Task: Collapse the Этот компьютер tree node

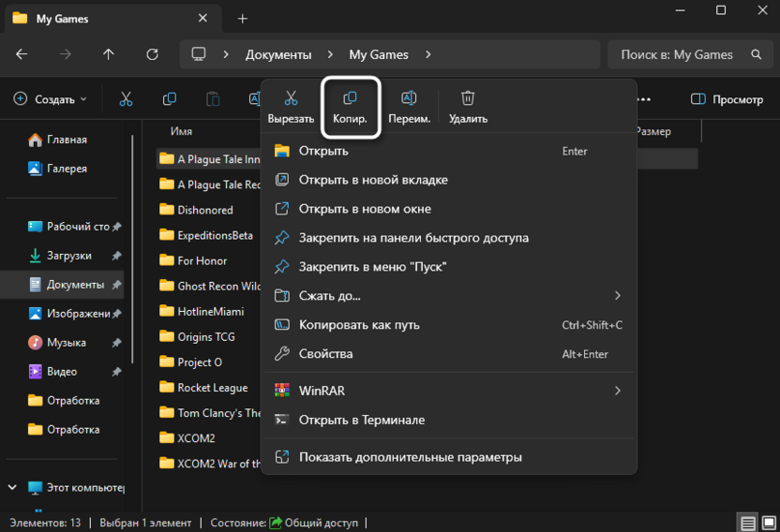Action: coord(12,487)
